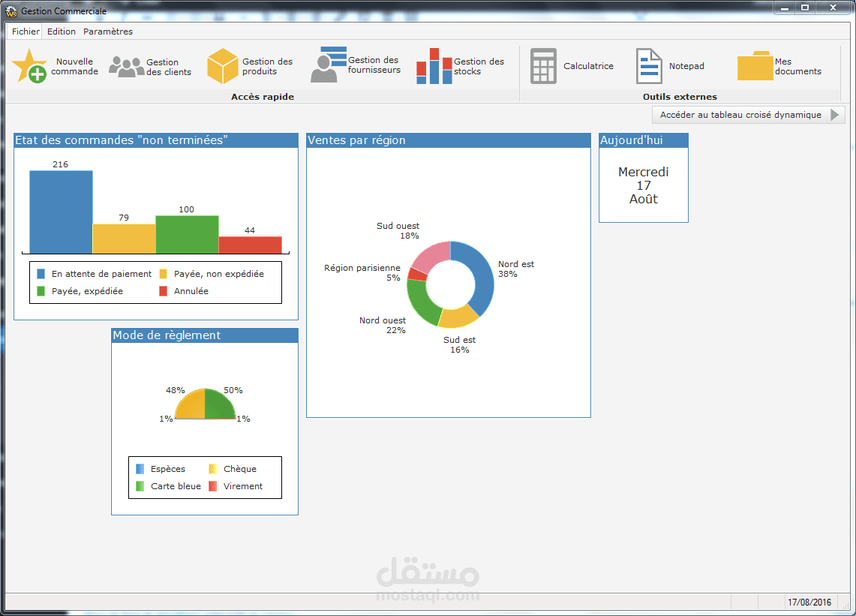Click the Gestion Commerciale title bar app icon
The height and width of the screenshot is (616, 856).
[x=11, y=11]
